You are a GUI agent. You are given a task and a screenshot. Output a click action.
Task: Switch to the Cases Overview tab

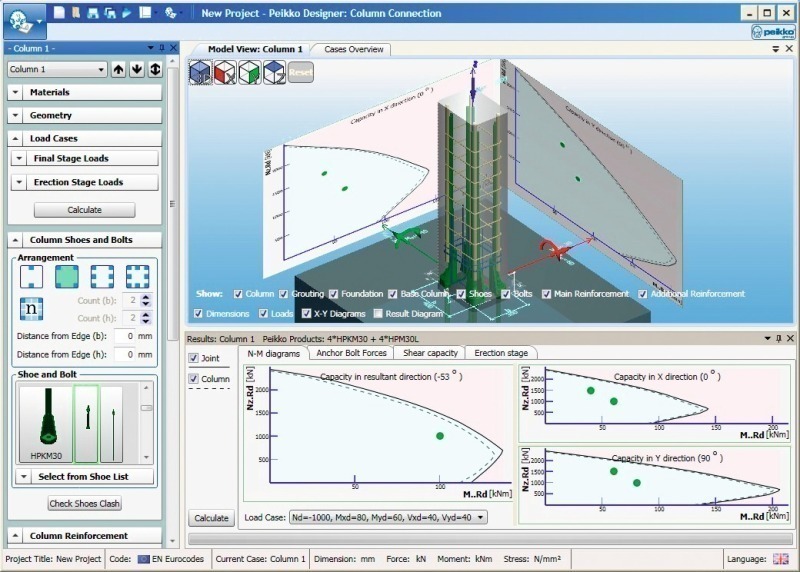coord(354,49)
